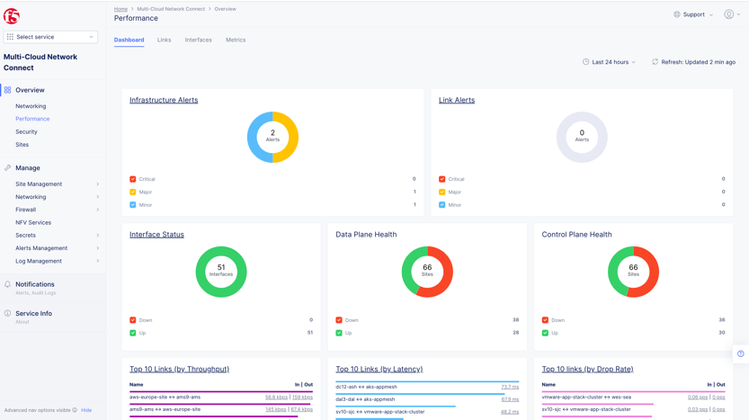The height and width of the screenshot is (420, 749).
Task: Click the Manage wrench icon
Action: (8, 168)
